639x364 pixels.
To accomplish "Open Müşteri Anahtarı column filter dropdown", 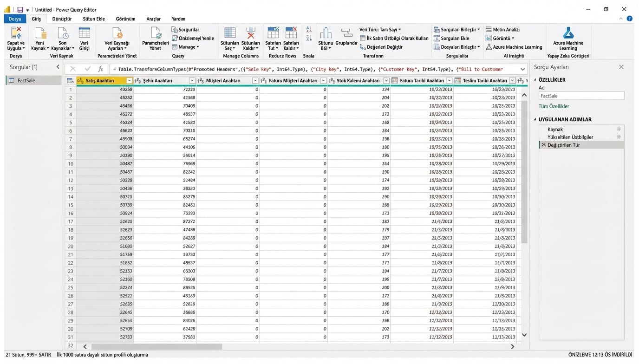I will point(255,80).
